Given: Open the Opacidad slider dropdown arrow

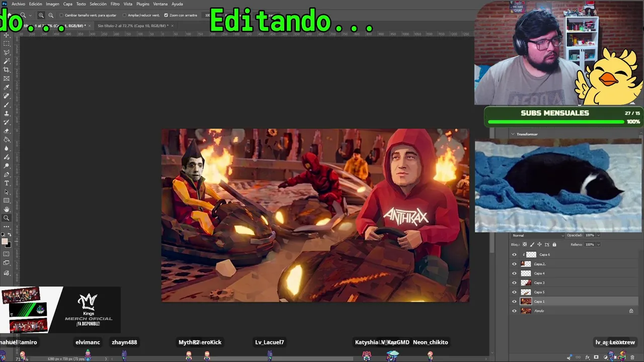Looking at the screenshot, I should (x=598, y=235).
